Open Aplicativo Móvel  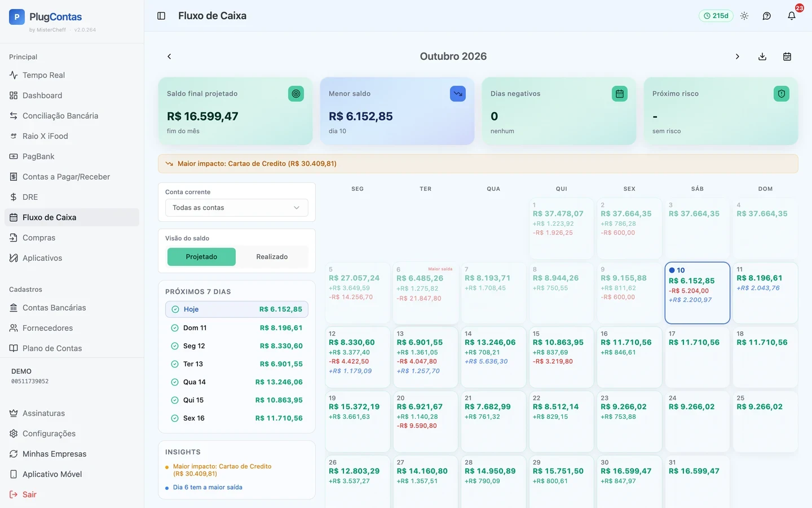tap(72, 474)
